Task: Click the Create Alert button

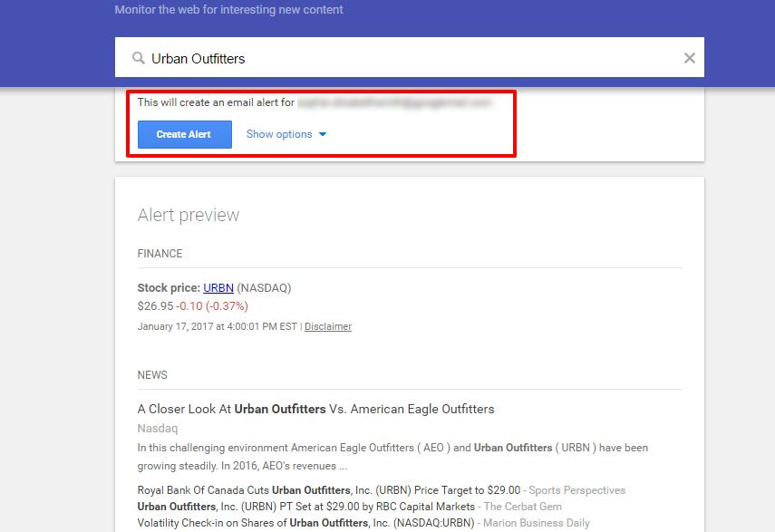Action: coord(184,134)
